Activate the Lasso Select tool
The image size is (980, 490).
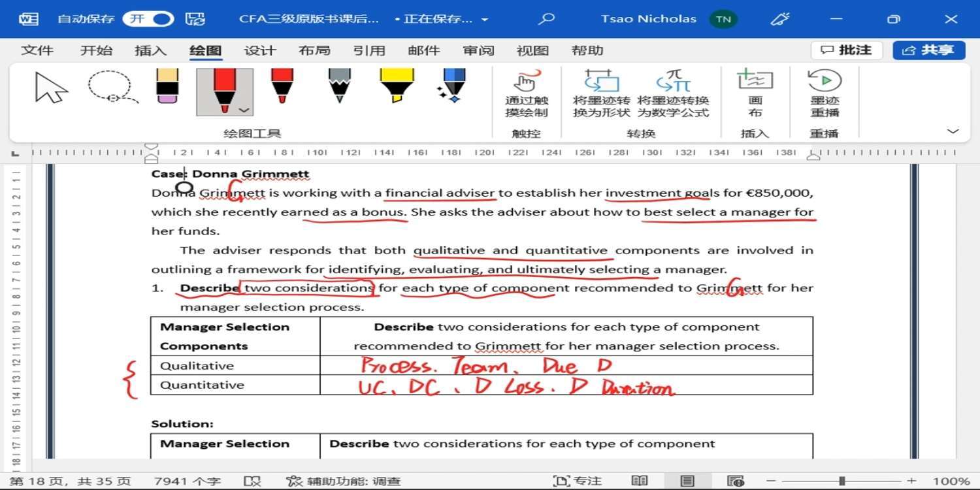coord(112,88)
